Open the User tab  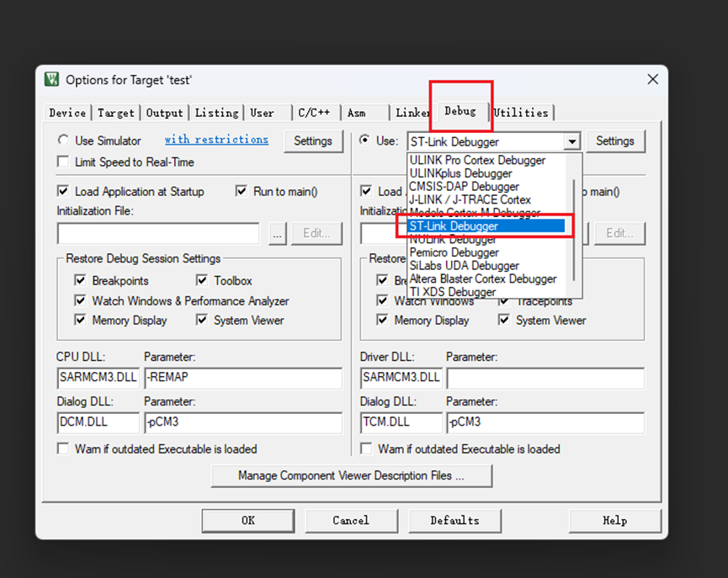(263, 113)
